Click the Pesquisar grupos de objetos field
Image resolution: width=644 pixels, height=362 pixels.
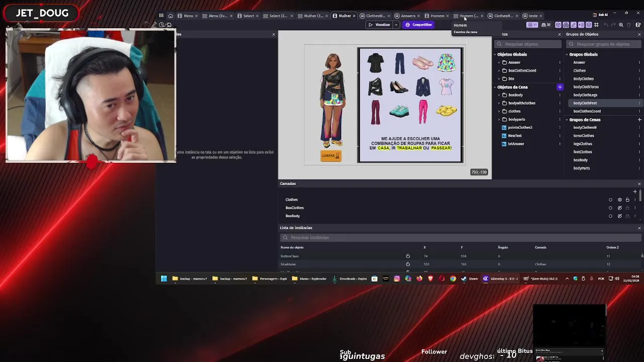click(x=603, y=44)
